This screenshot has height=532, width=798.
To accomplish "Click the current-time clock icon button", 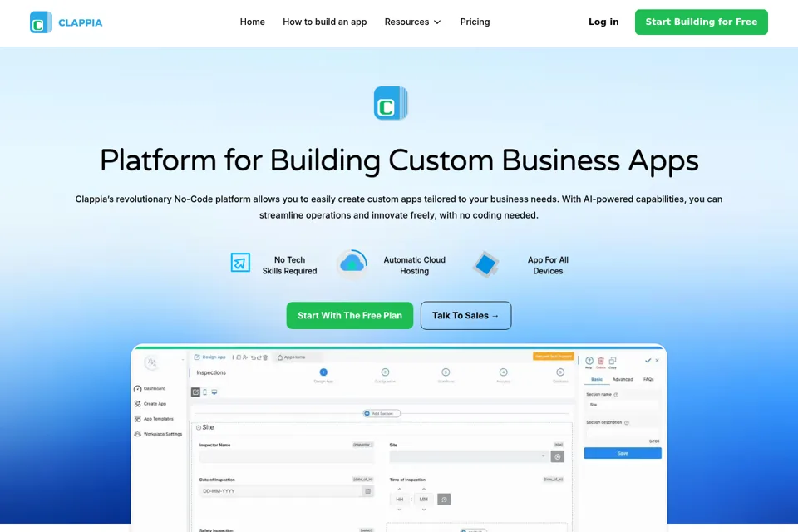I will point(444,500).
